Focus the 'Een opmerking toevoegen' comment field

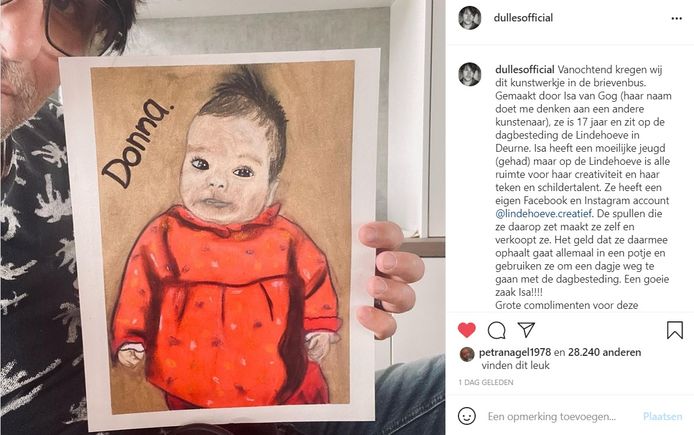tap(552, 416)
